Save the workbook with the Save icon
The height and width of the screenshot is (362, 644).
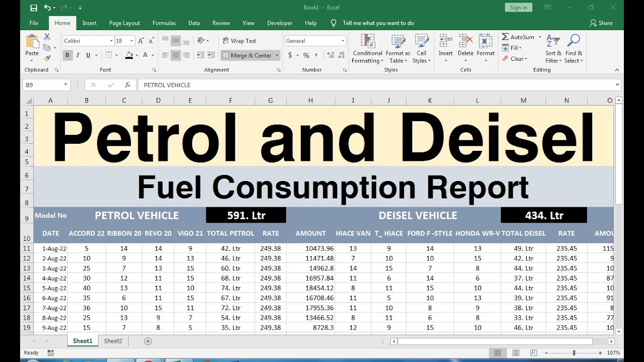[34, 8]
